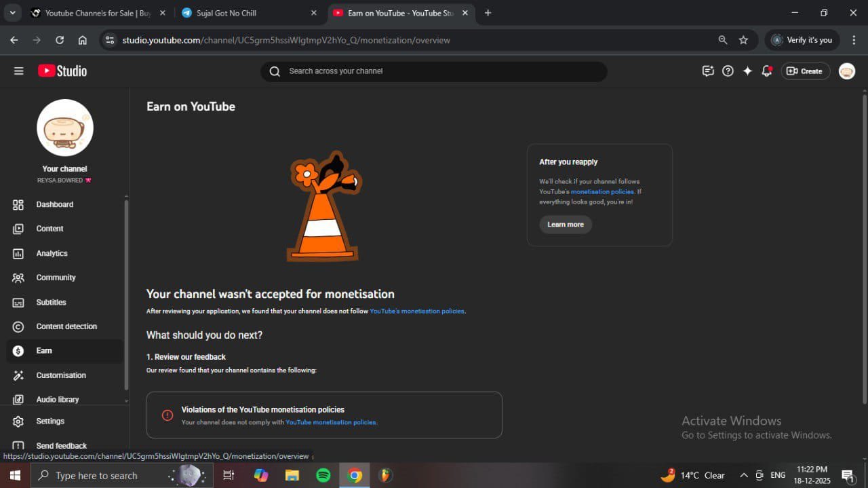Open Chrome's three-dot menu
Image resolution: width=868 pixels, height=488 pixels.
pyautogui.click(x=854, y=40)
